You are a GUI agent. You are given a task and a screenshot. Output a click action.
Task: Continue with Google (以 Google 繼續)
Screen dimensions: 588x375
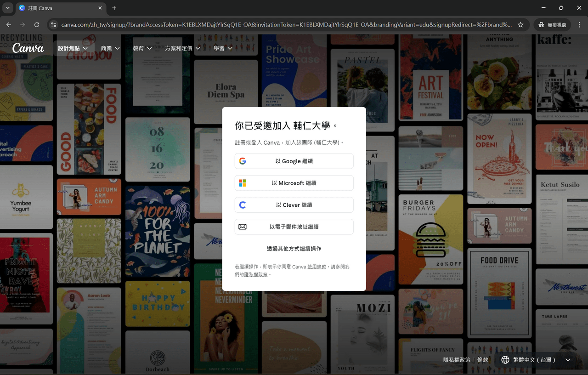point(294,161)
